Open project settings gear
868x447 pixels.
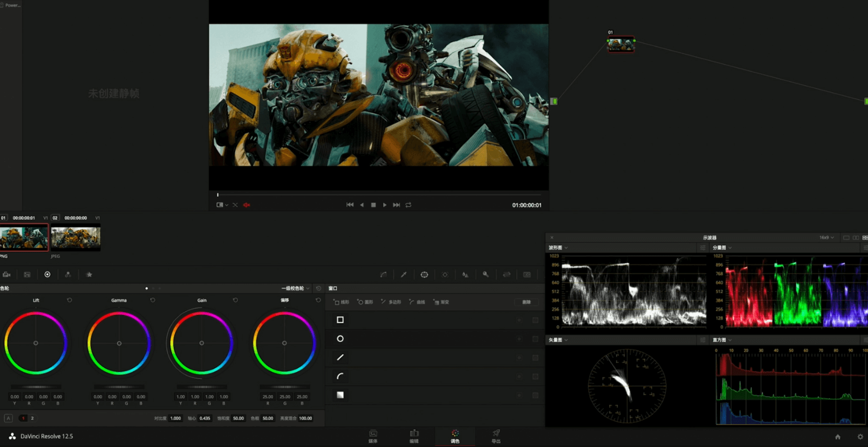point(860,437)
